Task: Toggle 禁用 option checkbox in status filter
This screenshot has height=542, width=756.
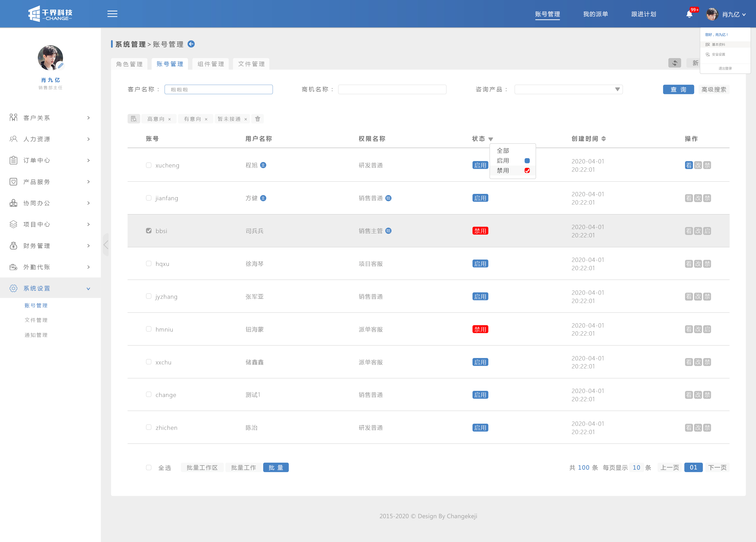Action: pos(527,171)
